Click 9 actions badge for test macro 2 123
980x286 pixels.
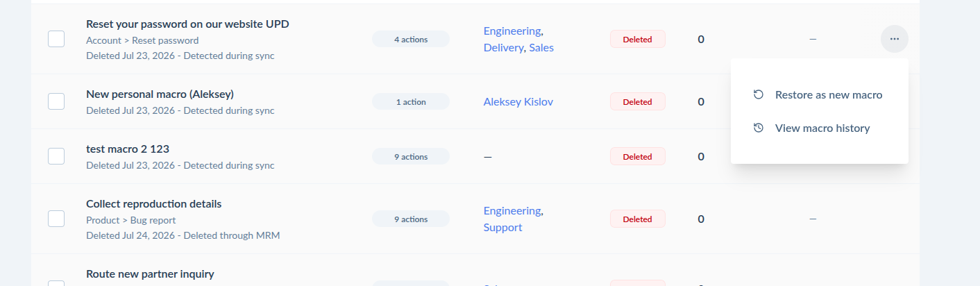pyautogui.click(x=411, y=157)
